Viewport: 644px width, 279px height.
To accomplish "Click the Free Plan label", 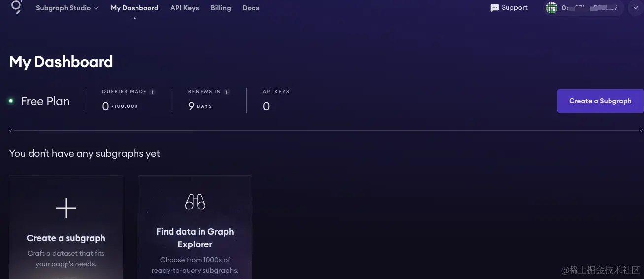I will 45,101.
